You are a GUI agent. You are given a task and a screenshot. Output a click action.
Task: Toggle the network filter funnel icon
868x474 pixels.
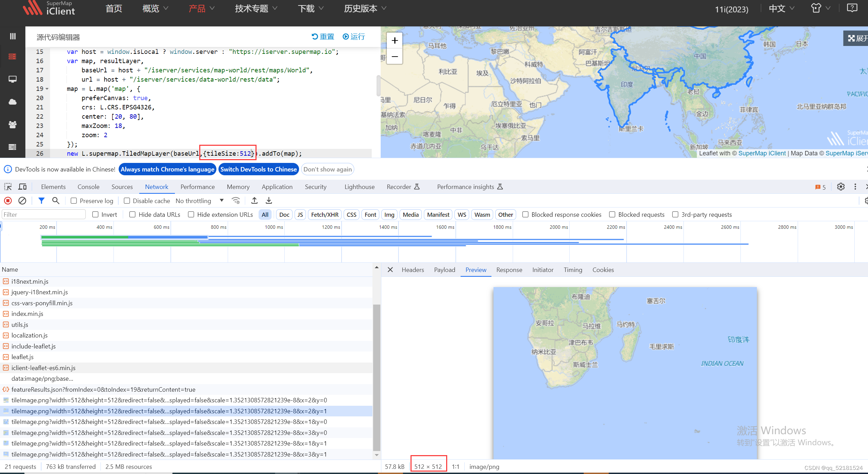point(41,201)
